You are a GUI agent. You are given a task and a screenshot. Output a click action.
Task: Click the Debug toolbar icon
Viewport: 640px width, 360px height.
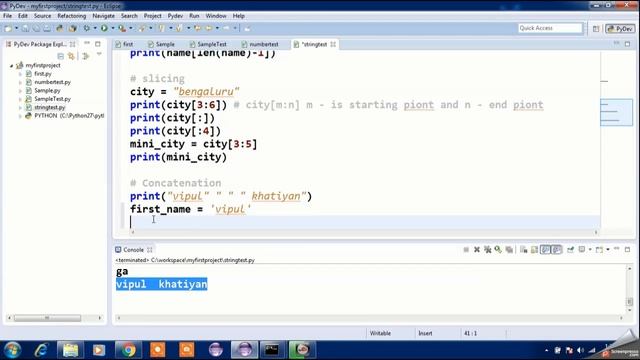click(x=87, y=28)
